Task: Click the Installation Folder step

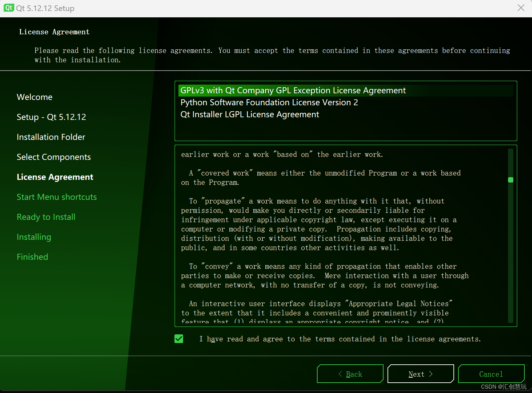Action: coord(51,137)
